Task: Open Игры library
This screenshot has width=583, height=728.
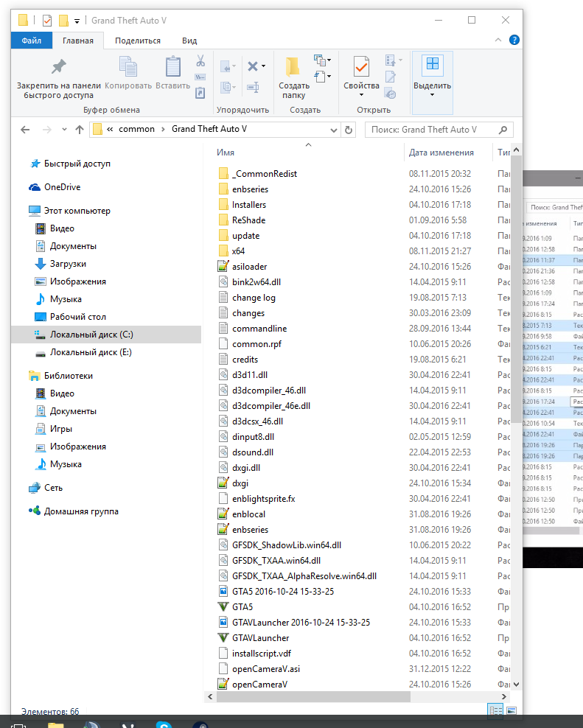Action: (61, 429)
